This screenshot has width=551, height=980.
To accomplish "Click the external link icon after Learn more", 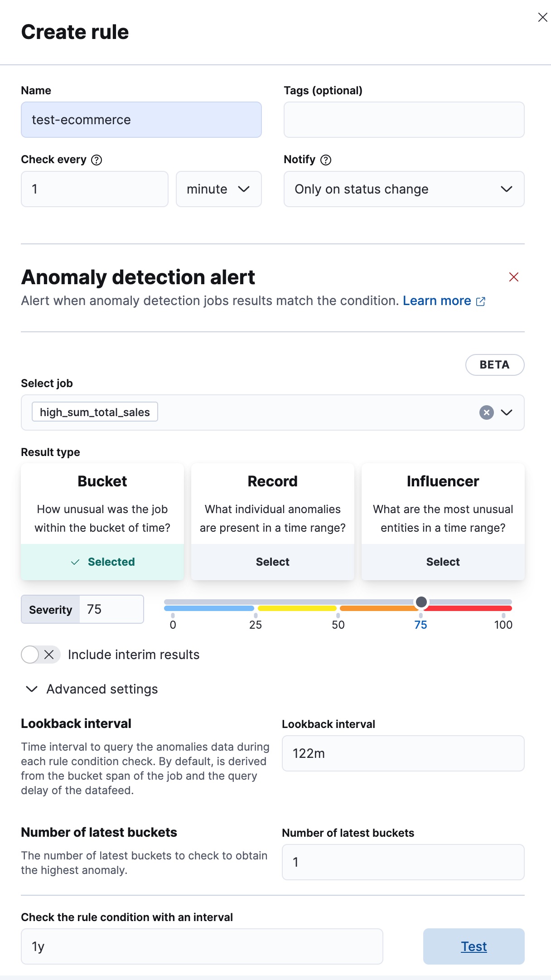I will [481, 301].
